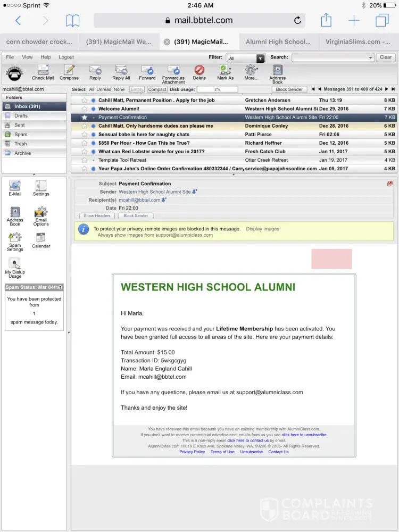Click the Disk usage 2% bar
This screenshot has height=532, width=399.
218,89
